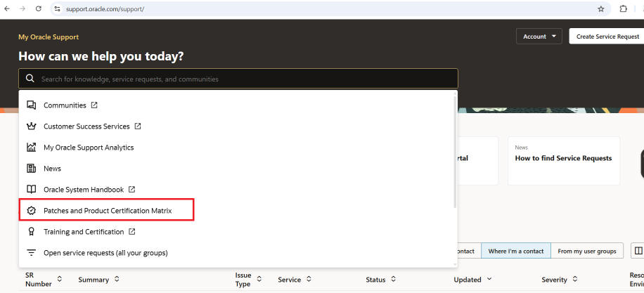Sort by the Service column arrows
The image size is (644, 293).
pyautogui.click(x=309, y=279)
